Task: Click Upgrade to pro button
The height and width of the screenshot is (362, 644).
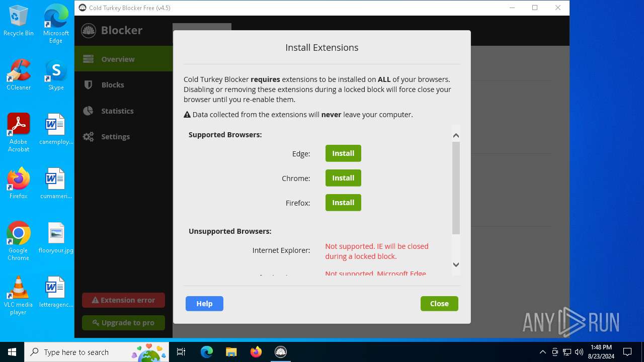Action: (x=124, y=323)
